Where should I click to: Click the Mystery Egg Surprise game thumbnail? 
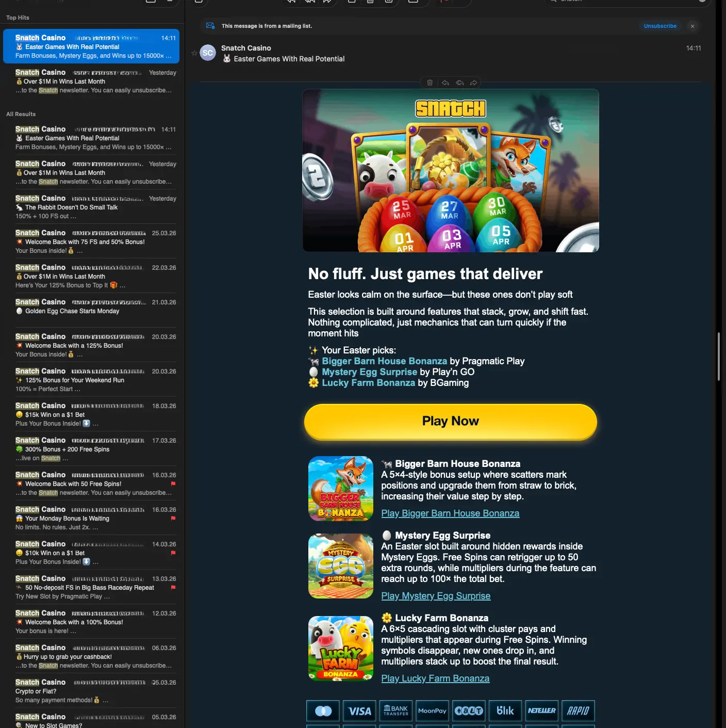pyautogui.click(x=340, y=566)
